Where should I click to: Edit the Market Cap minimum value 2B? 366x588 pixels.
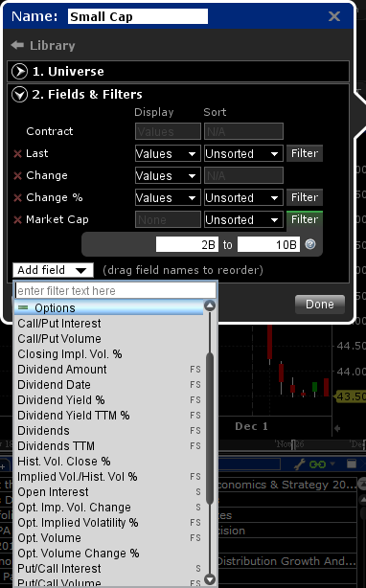187,244
